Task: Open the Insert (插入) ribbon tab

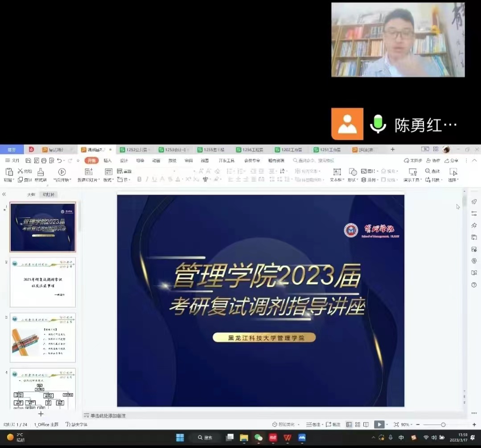Action: pyautogui.click(x=107, y=160)
